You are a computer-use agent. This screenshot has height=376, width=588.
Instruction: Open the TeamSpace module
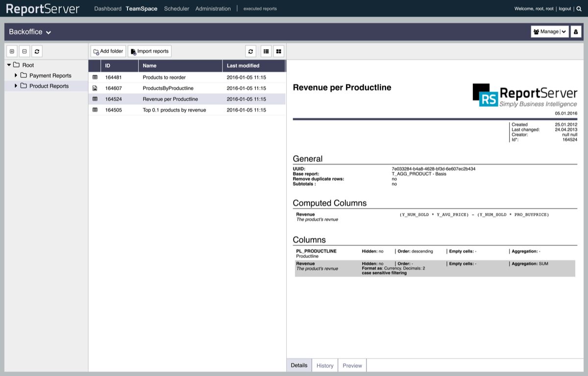142,9
